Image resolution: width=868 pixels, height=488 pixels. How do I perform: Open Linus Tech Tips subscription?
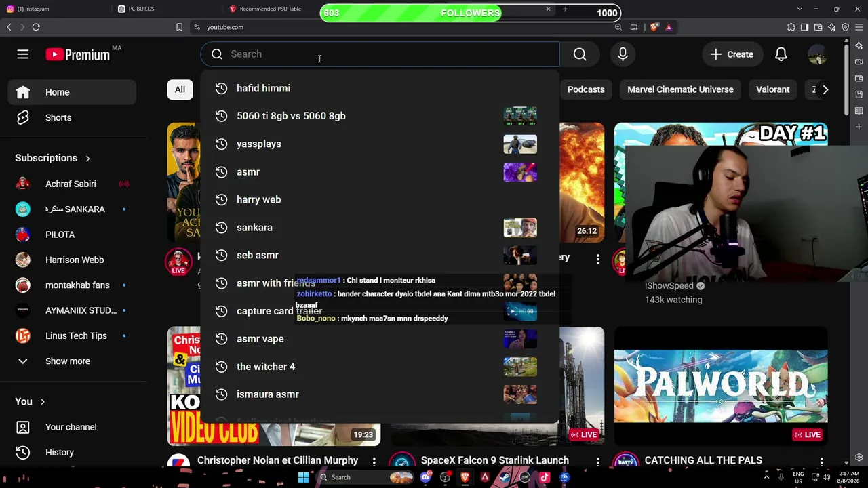click(x=72, y=336)
